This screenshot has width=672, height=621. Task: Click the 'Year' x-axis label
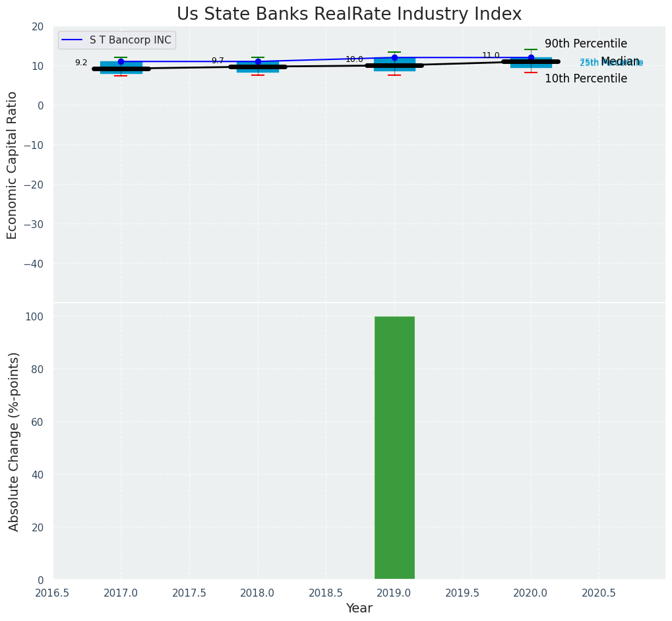[x=359, y=608]
